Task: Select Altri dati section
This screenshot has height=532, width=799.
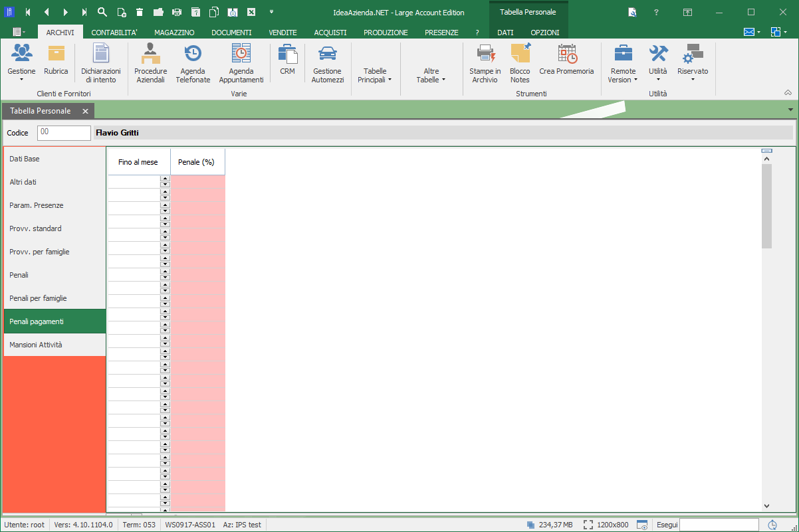Action: click(x=55, y=182)
